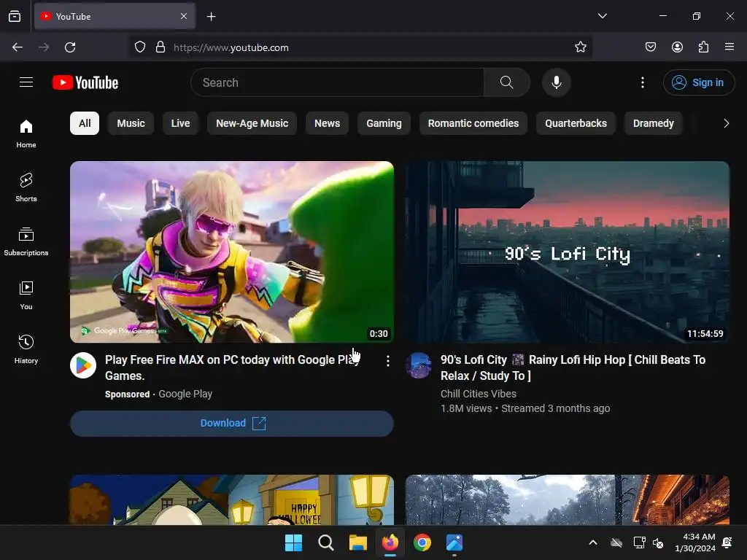This screenshot has width=747, height=560.
Task: Show hidden system tray icons
Action: (x=593, y=542)
